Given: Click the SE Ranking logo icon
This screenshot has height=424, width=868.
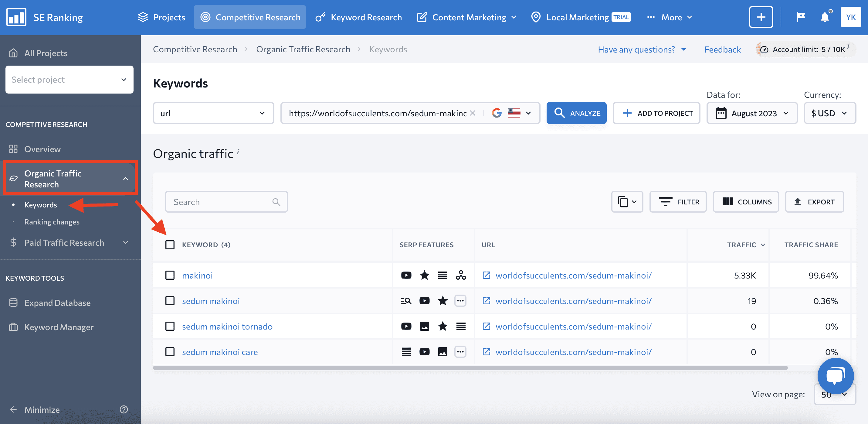Looking at the screenshot, I should pos(16,17).
